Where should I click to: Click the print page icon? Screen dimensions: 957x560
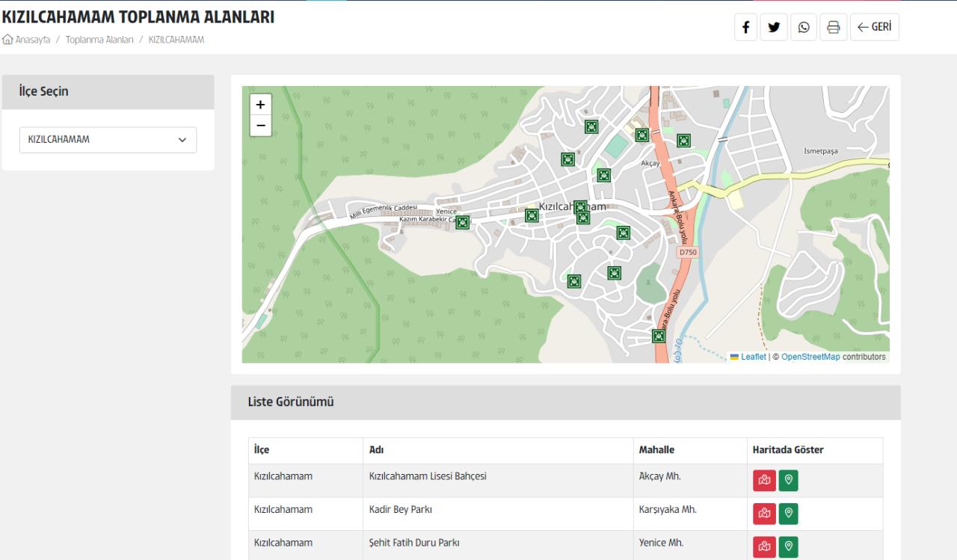coord(833,28)
